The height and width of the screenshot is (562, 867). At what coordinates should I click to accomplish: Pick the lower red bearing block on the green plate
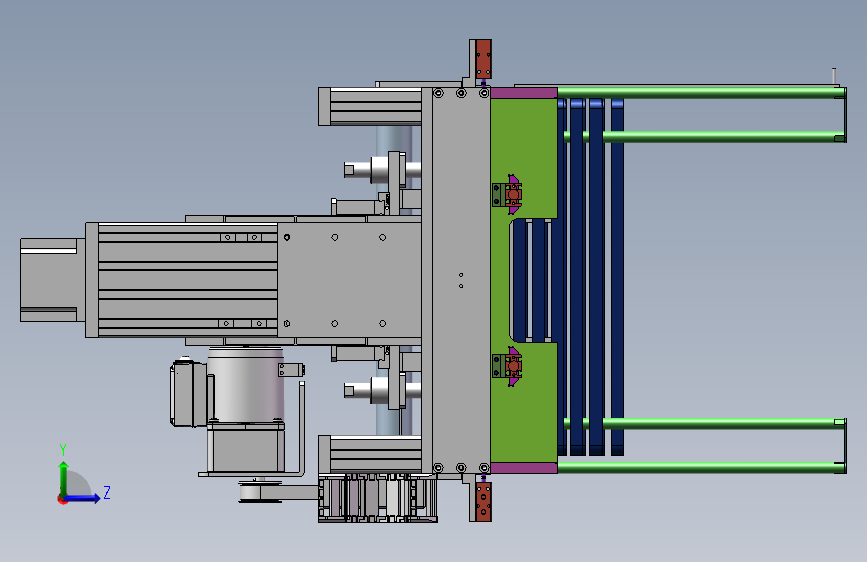tap(513, 366)
